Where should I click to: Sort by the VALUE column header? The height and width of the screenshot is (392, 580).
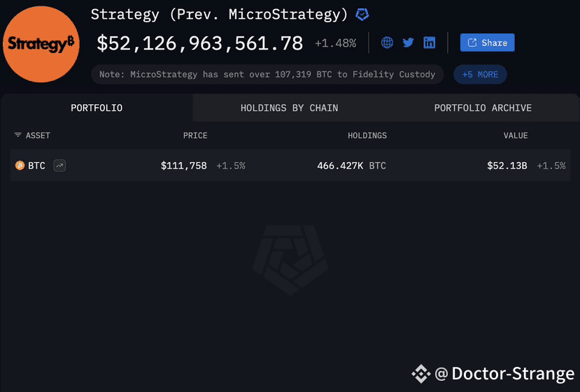(516, 136)
